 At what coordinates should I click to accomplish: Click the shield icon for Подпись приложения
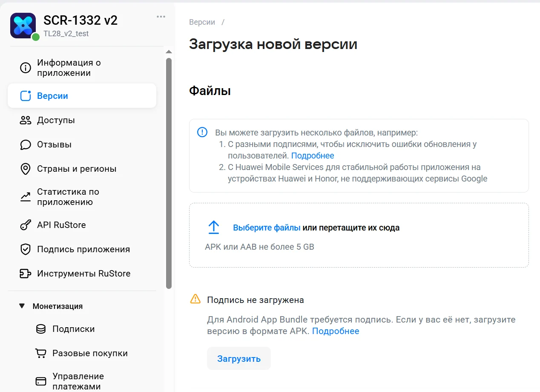tap(26, 249)
